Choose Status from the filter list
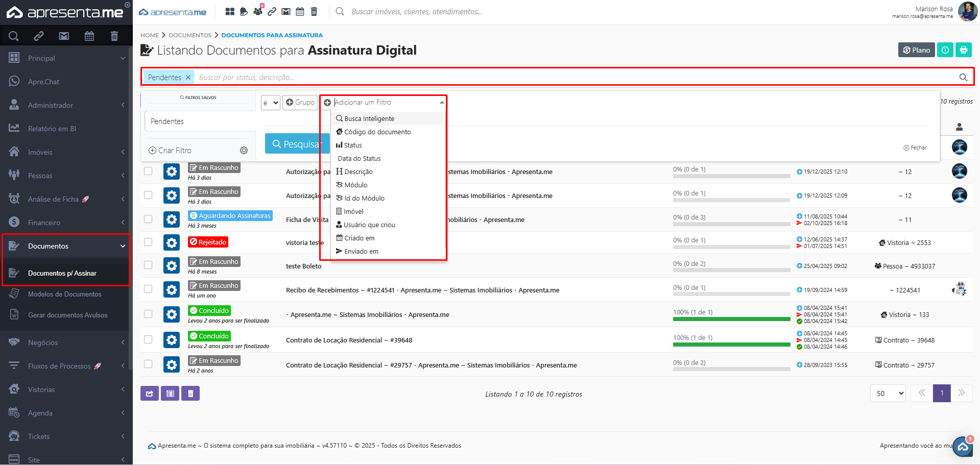Image resolution: width=980 pixels, height=465 pixels. (352, 145)
